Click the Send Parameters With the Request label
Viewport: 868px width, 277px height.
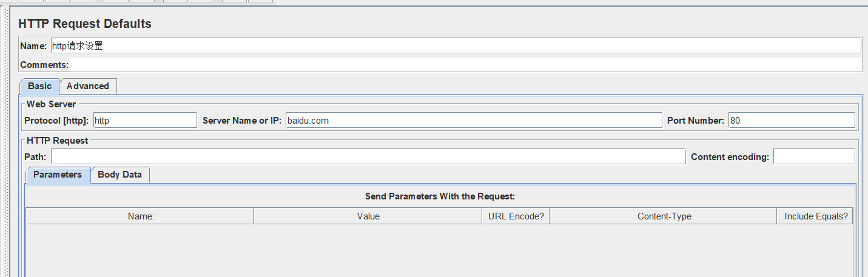coord(440,196)
